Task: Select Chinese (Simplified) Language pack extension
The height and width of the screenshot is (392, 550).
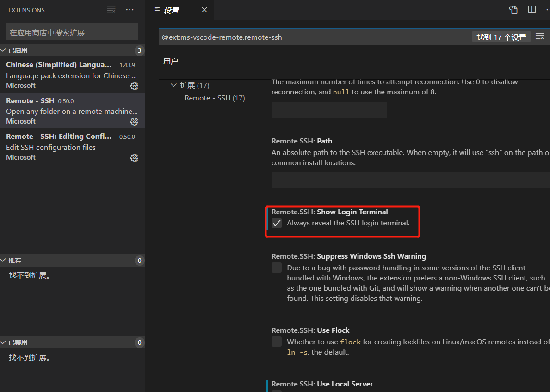Action: click(x=72, y=75)
